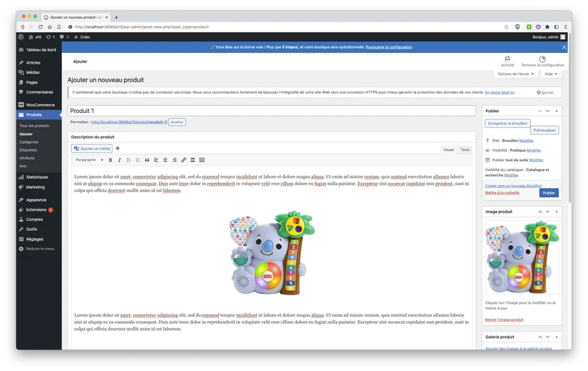Toggle the editor toolbar kitchen sink
Screen dimensions: 588x371
click(202, 160)
